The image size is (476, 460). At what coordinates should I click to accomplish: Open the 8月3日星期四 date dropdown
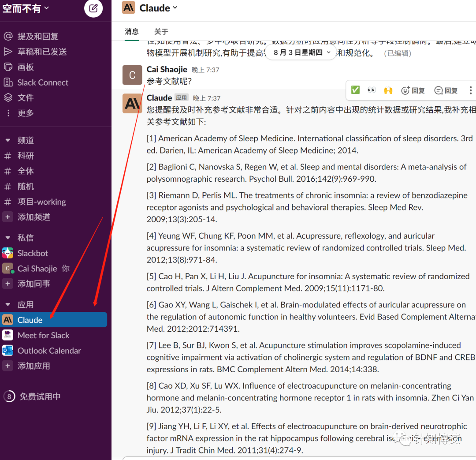[301, 52]
